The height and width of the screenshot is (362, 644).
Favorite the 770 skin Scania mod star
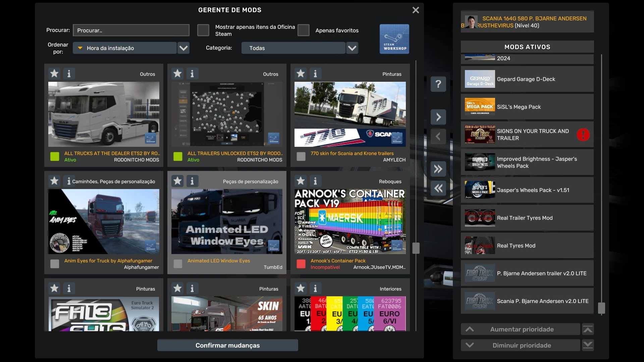coord(301,73)
